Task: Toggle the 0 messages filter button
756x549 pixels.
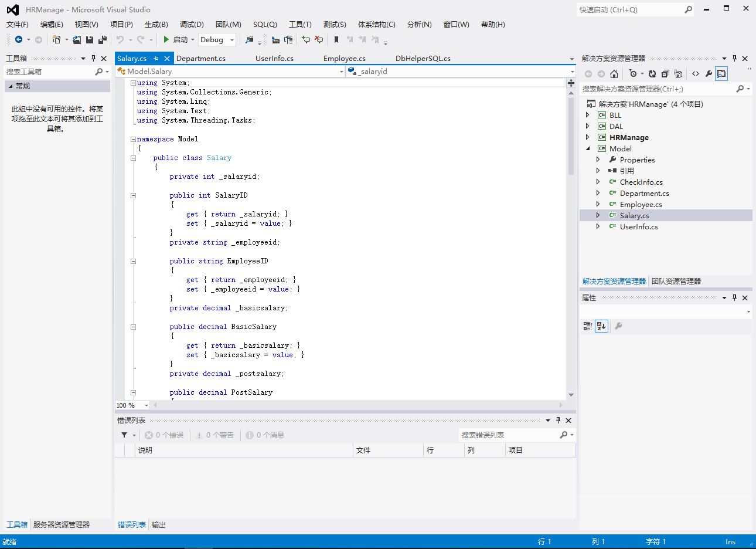Action: (x=265, y=435)
